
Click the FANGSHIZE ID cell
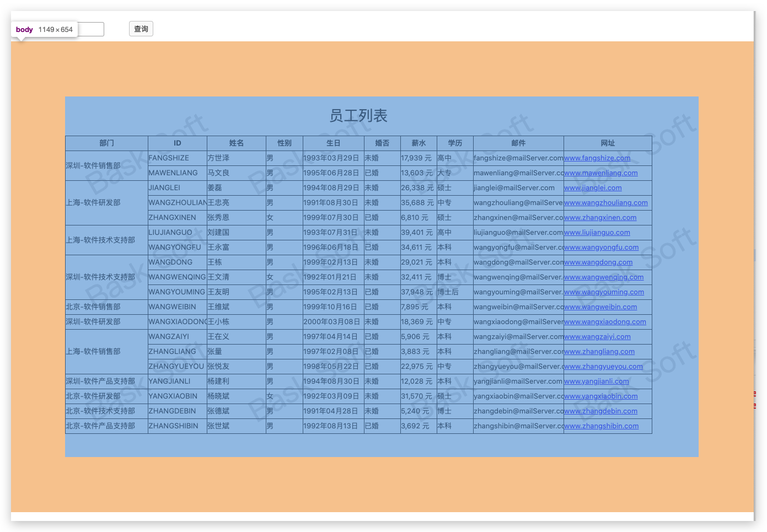coord(178,158)
